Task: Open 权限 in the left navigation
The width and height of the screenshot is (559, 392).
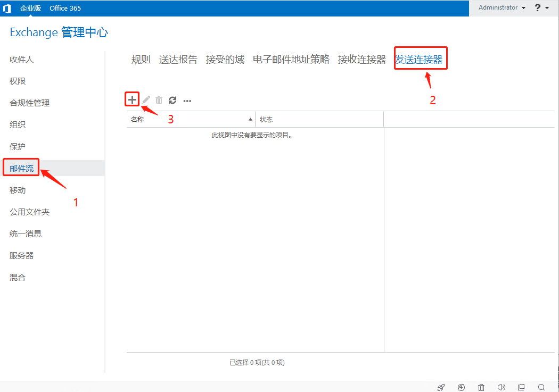Action: (18, 81)
